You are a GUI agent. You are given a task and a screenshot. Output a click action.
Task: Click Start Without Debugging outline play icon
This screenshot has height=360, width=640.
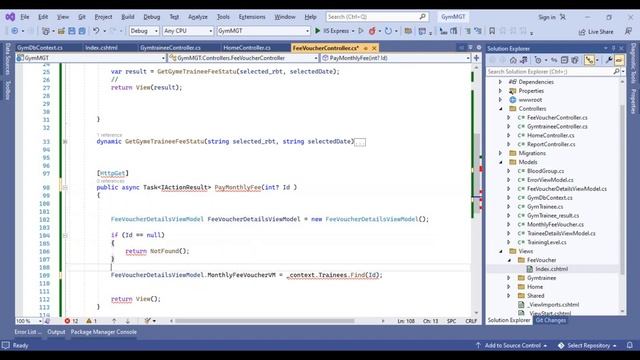pyautogui.click(x=361, y=31)
